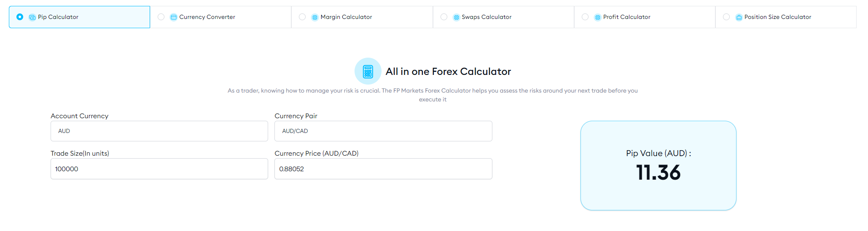The width and height of the screenshot is (868, 231).
Task: Click the All in one Forex Calculator heading
Action: pos(448,72)
